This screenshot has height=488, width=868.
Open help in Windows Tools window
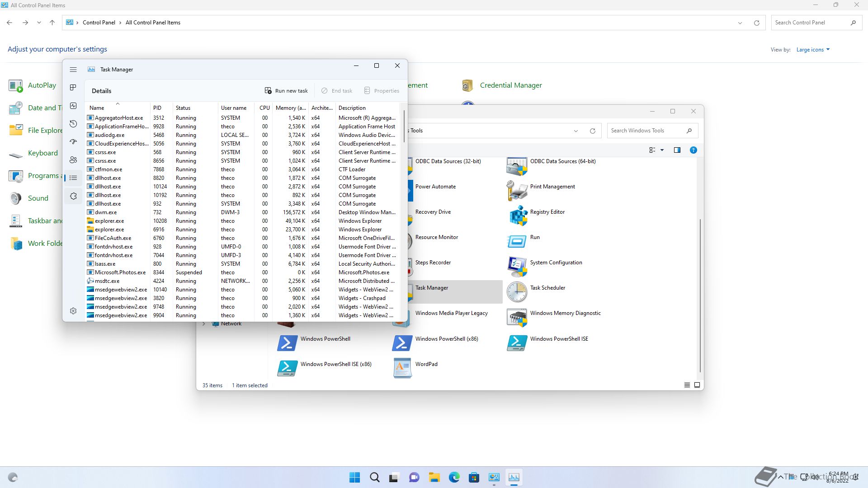tap(693, 150)
